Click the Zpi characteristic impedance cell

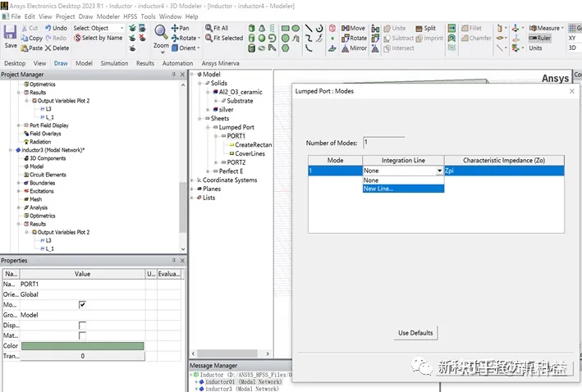pyautogui.click(x=504, y=171)
